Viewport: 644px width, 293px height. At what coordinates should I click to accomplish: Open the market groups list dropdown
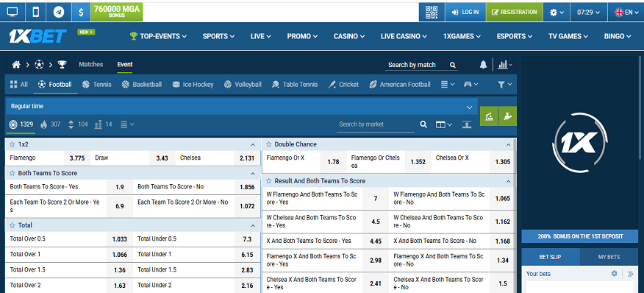click(x=127, y=124)
